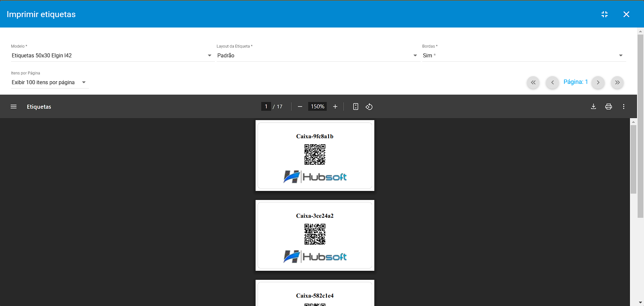Image resolution: width=644 pixels, height=306 pixels.
Task: Click the Etiquetas document title
Action: 39,107
